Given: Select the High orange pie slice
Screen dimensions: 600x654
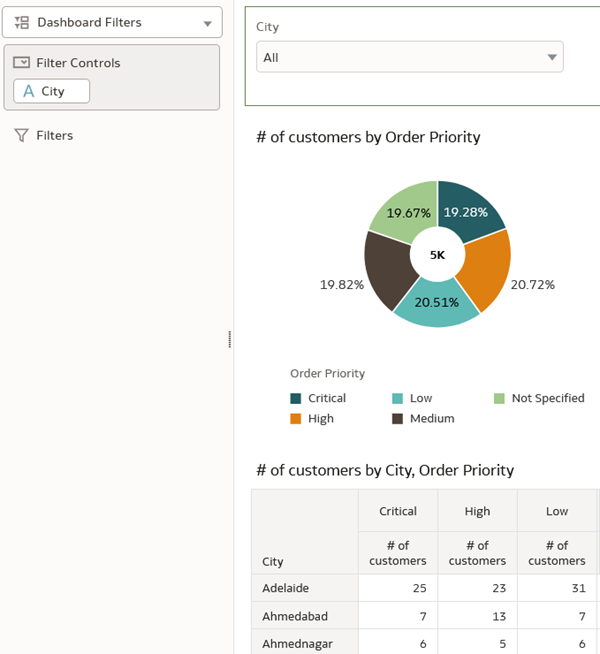Looking at the screenshot, I should (x=486, y=269).
